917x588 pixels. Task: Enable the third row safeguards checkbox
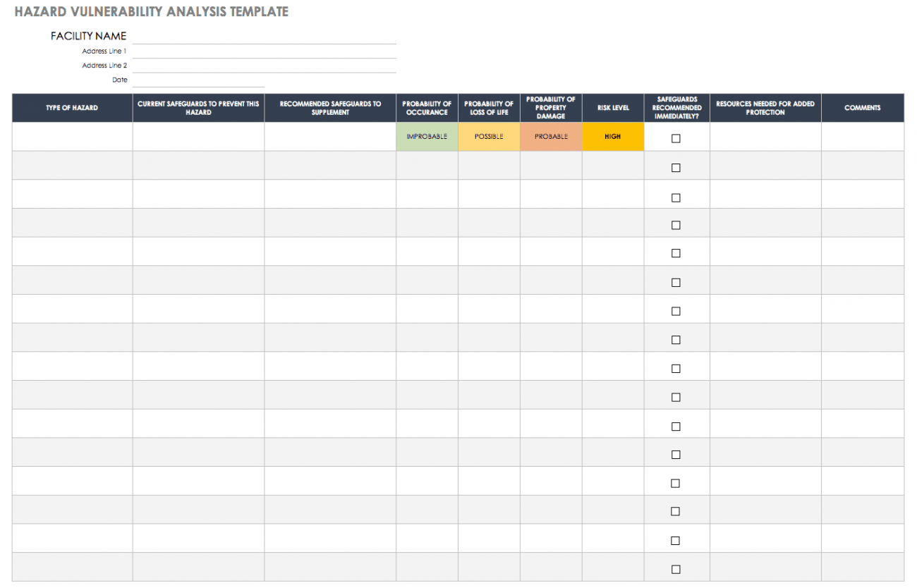tap(676, 197)
